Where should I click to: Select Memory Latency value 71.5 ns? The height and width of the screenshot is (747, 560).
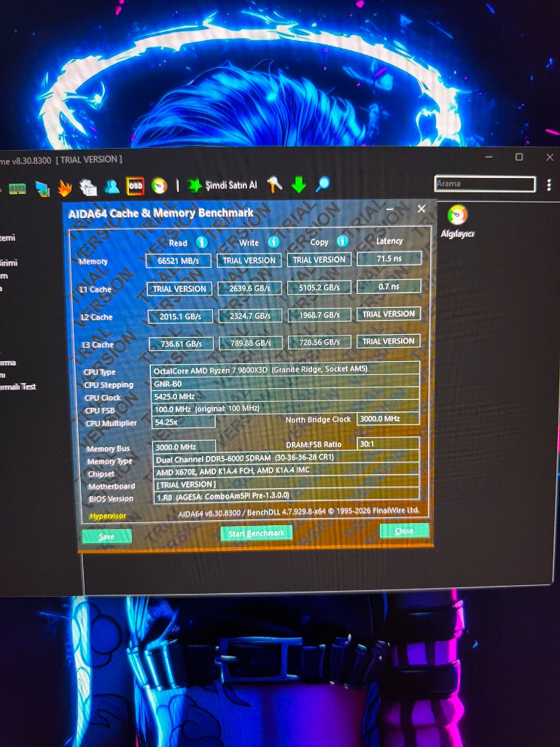click(389, 259)
